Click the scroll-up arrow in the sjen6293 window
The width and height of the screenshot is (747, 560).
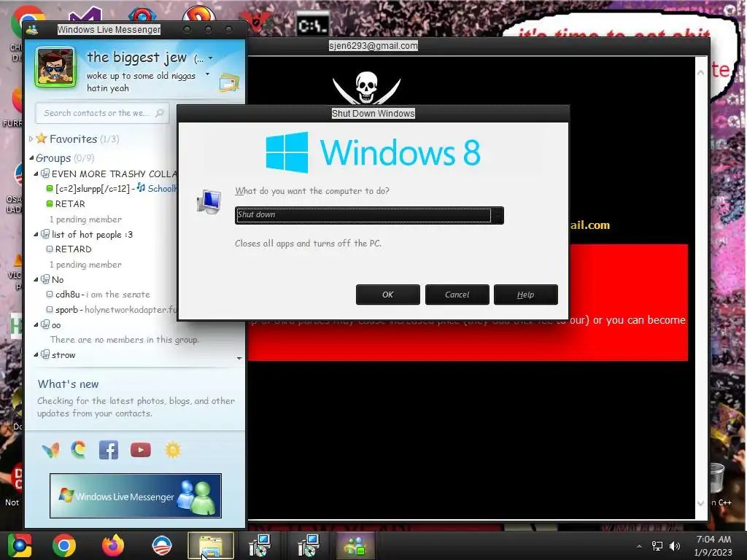700,73
